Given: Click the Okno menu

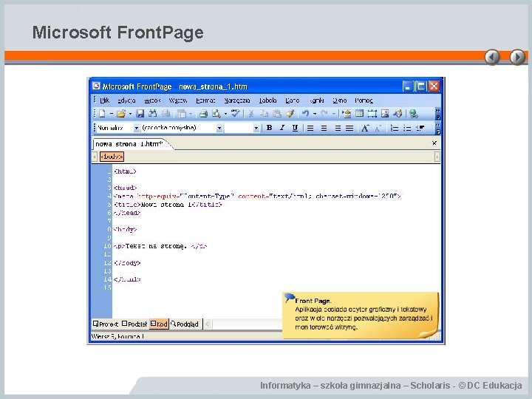Looking at the screenshot, I should tap(340, 100).
